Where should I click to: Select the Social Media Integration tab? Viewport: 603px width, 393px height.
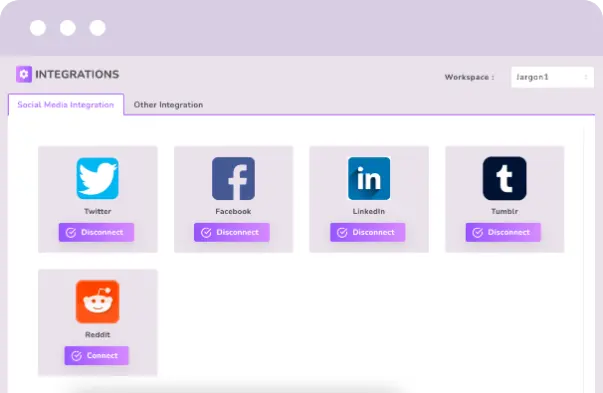pyautogui.click(x=66, y=105)
